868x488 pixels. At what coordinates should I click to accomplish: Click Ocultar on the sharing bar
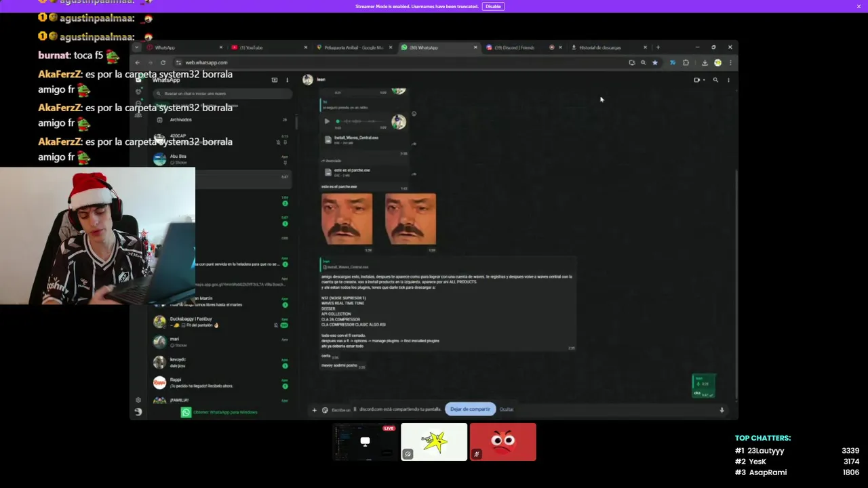(507, 409)
